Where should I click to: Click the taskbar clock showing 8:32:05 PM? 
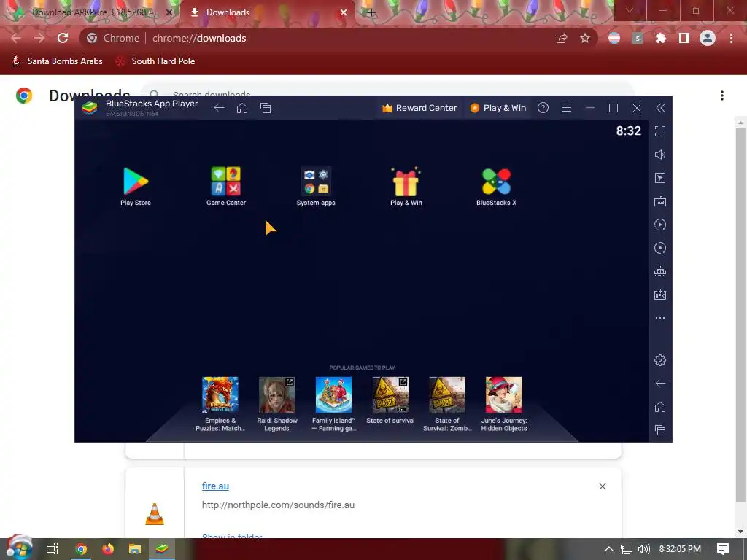click(680, 549)
